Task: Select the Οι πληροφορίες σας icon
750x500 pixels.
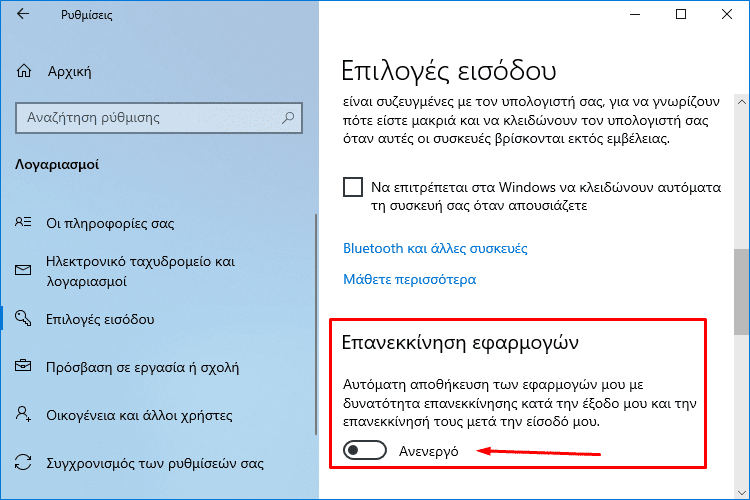Action: pos(23,222)
